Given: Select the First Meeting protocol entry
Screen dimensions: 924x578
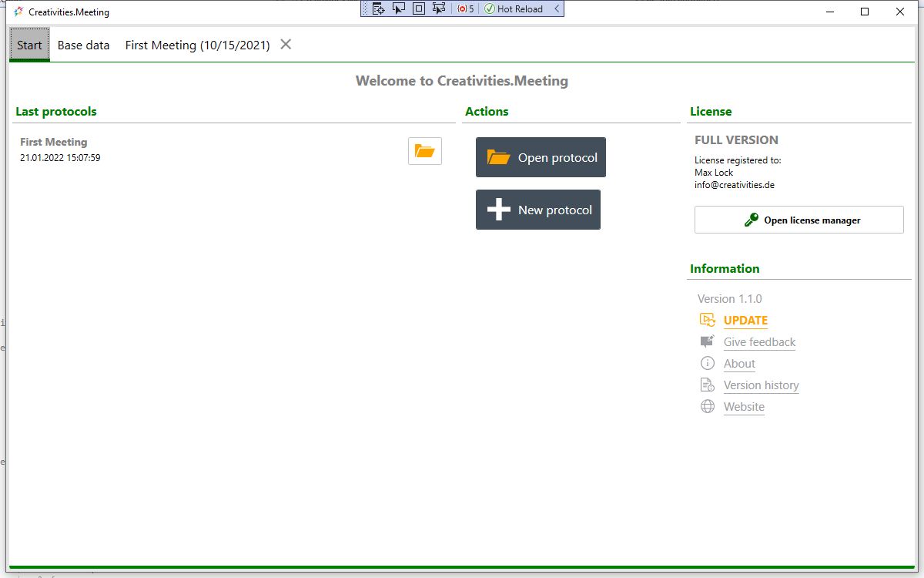Looking at the screenshot, I should [x=231, y=150].
